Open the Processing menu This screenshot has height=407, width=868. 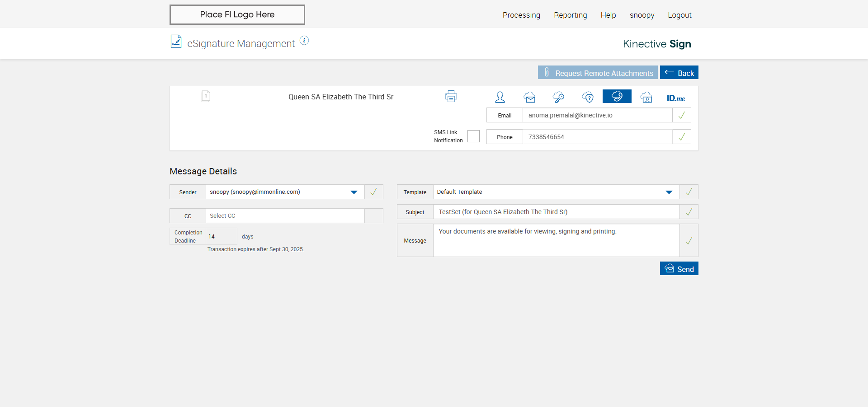coord(521,15)
